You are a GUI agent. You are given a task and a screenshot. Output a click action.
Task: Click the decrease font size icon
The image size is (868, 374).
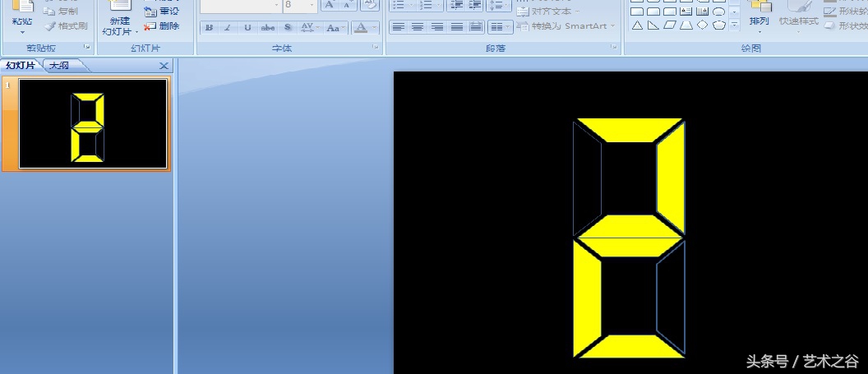pyautogui.click(x=348, y=5)
